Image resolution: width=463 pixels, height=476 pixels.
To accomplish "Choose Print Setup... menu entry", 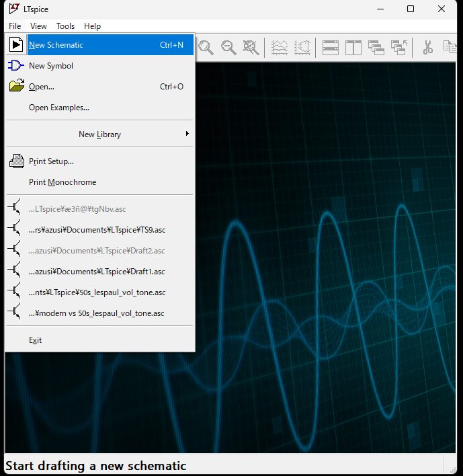I will pos(51,161).
